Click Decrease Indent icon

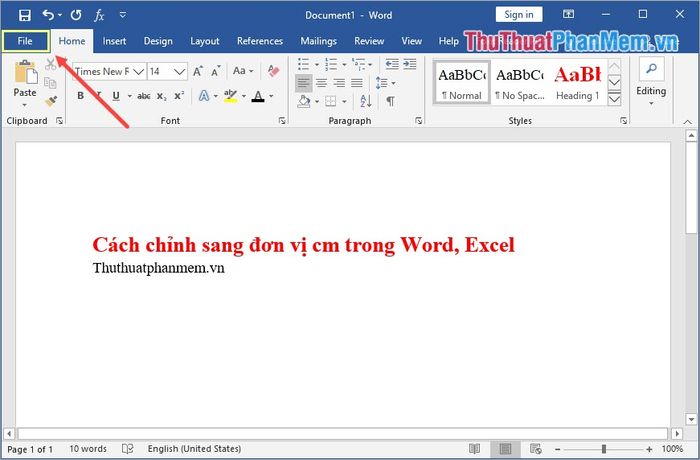[x=392, y=64]
